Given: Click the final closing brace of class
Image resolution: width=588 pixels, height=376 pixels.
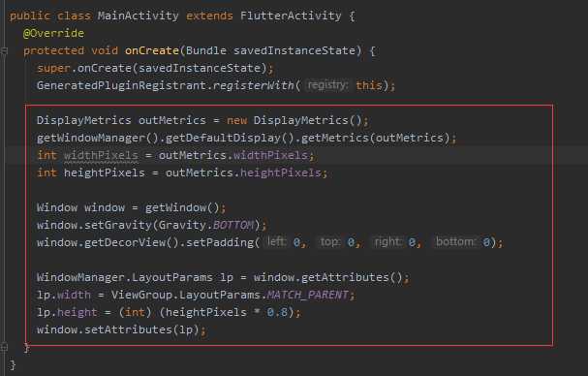Looking at the screenshot, I should point(13,364).
